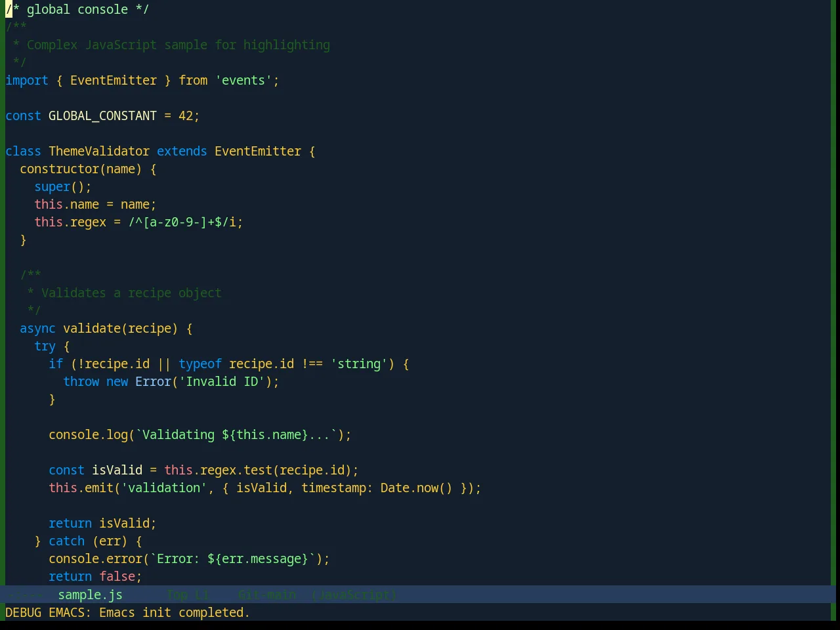Click GLOBAL_CONSTANT identifier
Screen dimensions: 840x630
pos(102,115)
